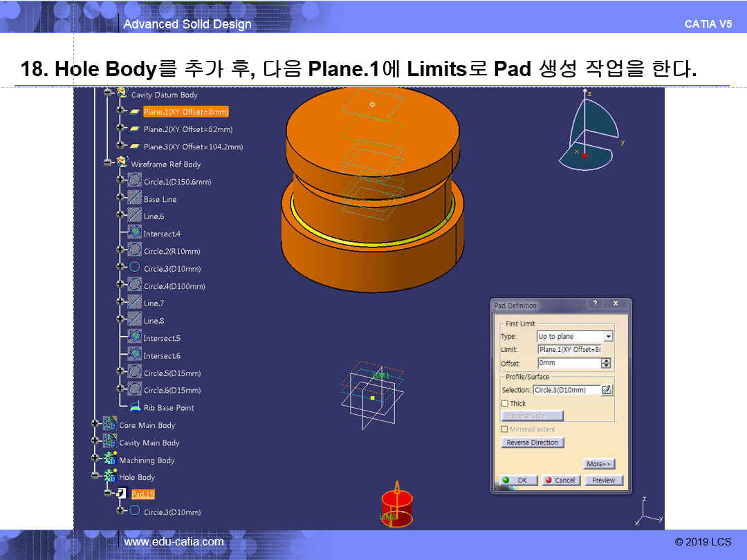Toggle the Mirrored extent checkbox

(505, 429)
